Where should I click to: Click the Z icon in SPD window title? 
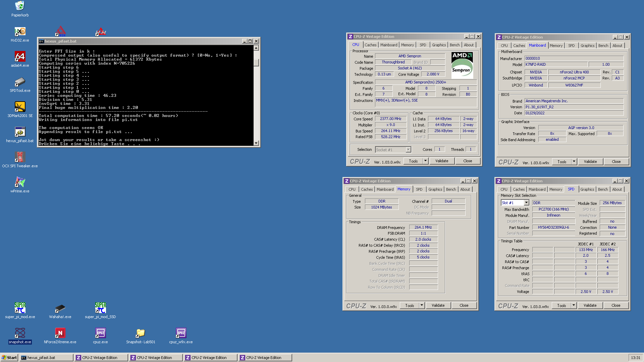(x=499, y=181)
